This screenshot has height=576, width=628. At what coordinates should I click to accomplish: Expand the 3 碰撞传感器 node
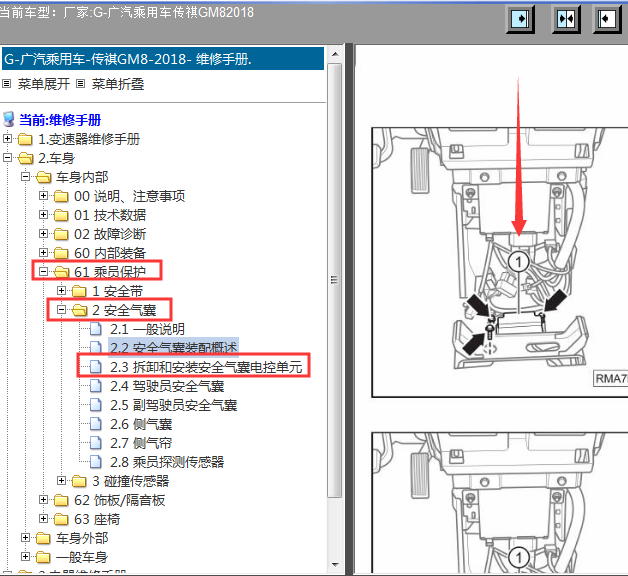tap(61, 480)
